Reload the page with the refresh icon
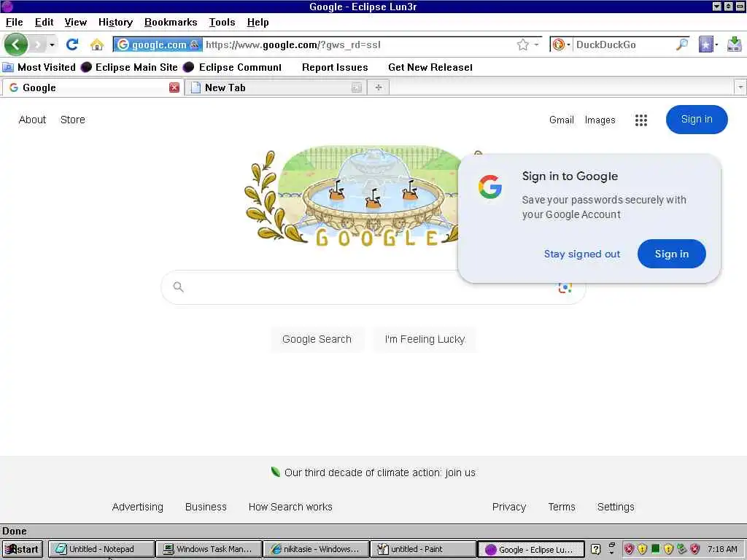This screenshot has height=560, width=747. pos(72,44)
